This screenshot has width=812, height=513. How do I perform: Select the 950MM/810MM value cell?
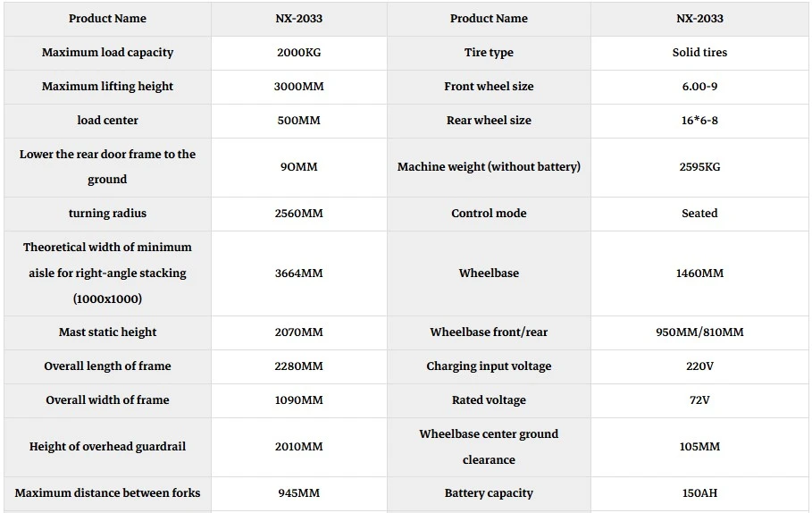point(699,332)
